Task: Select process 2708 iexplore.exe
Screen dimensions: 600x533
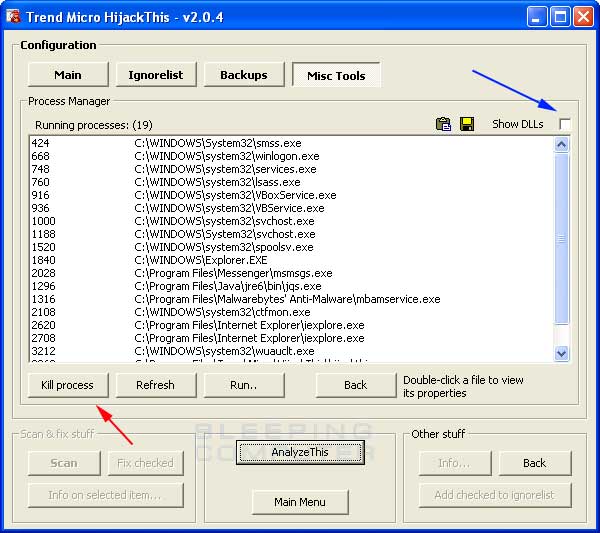Action: click(292, 338)
